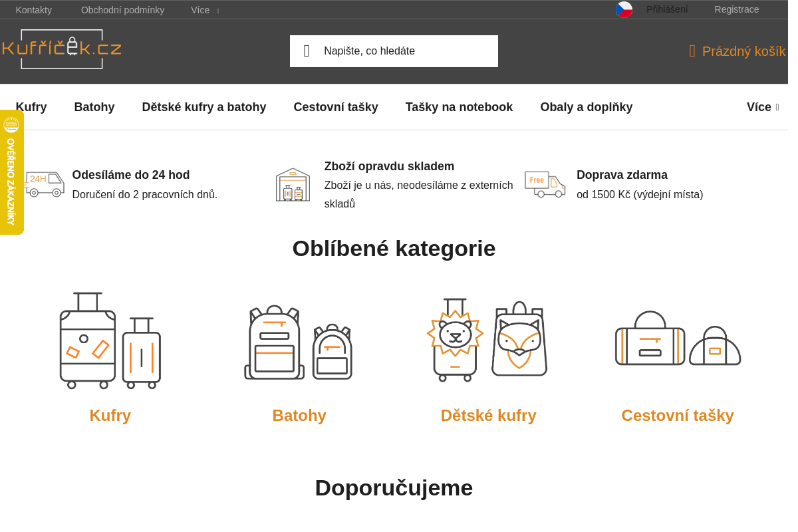This screenshot has width=798, height=532.
Task: Click the Kuffříček.cz logo
Action: (x=61, y=49)
